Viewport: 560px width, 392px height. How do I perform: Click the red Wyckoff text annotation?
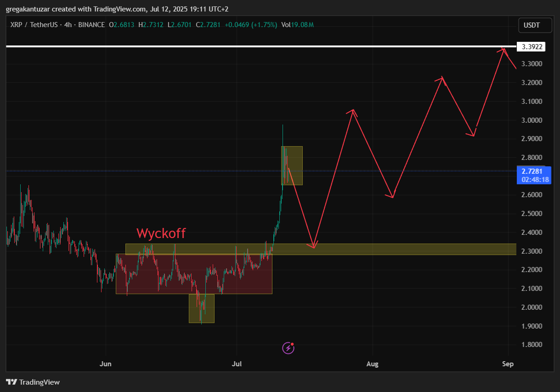(161, 233)
